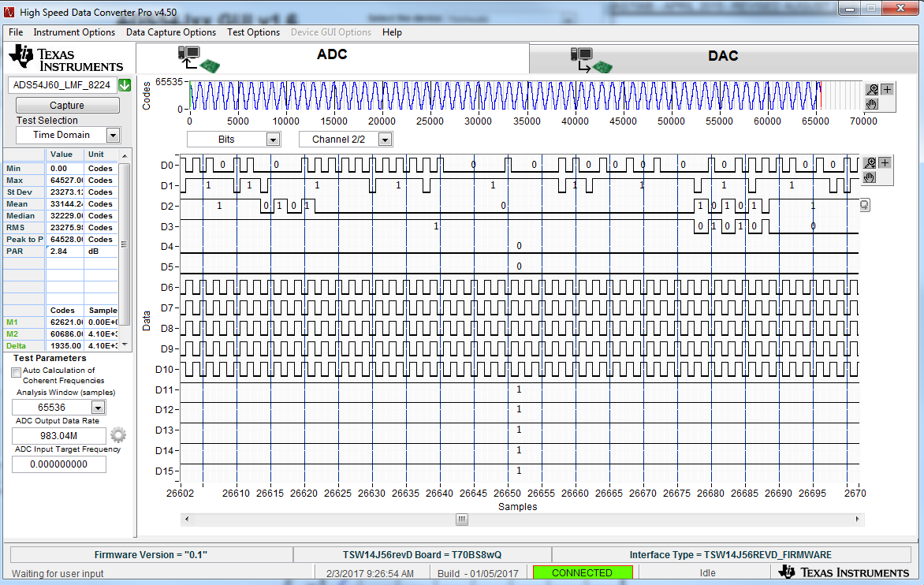The image size is (924, 585).
Task: Click the application icon in the title bar
Action: (x=9, y=12)
